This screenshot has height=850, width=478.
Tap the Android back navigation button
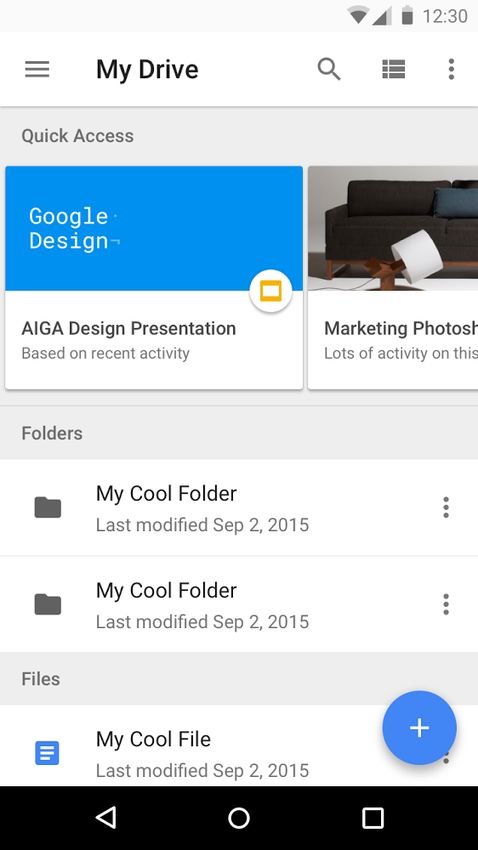pyautogui.click(x=106, y=817)
